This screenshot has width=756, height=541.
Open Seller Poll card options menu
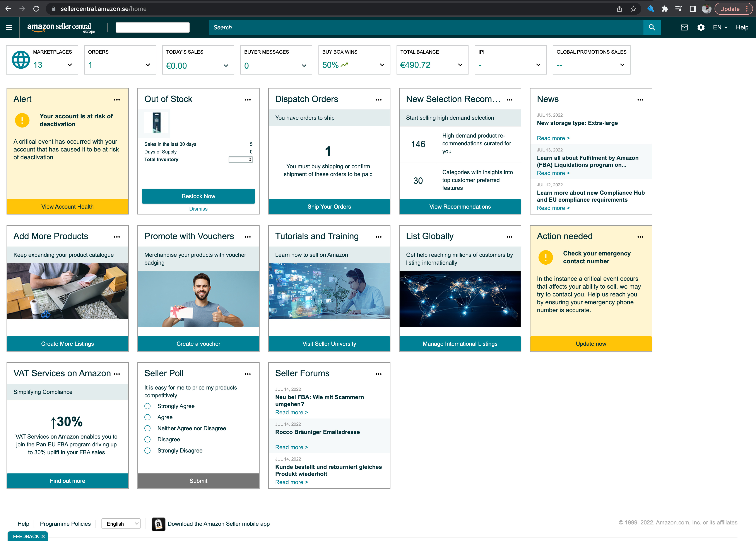click(x=248, y=374)
